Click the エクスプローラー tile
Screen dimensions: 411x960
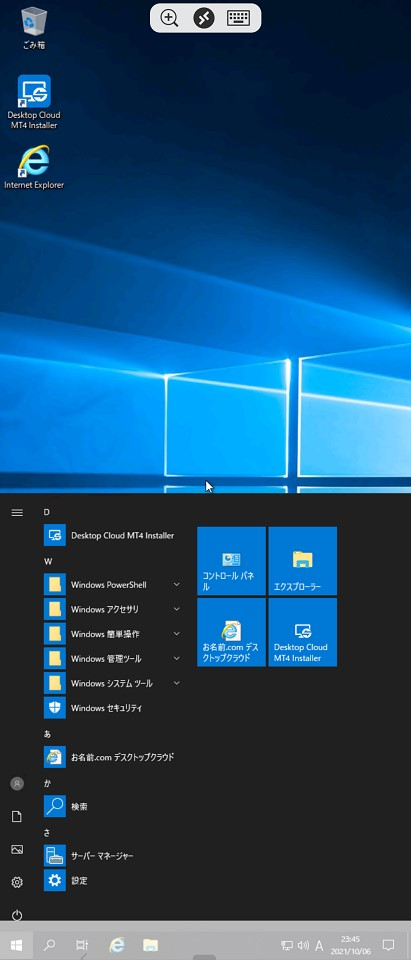click(x=303, y=561)
